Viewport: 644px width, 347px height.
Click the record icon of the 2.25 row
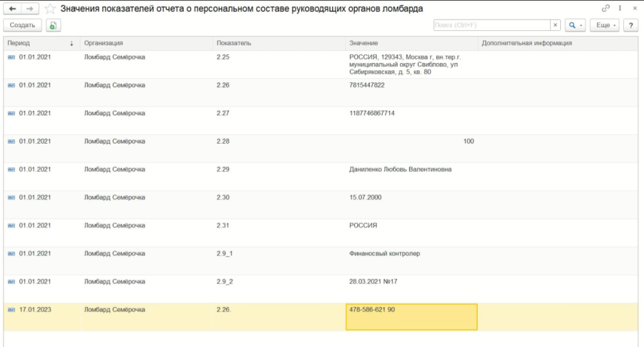click(11, 57)
